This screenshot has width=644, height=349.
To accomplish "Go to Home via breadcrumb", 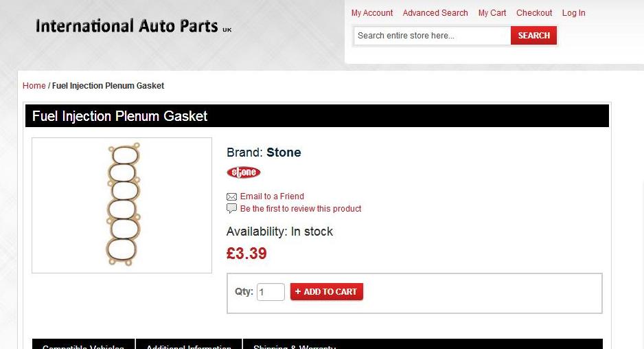I will coord(34,86).
